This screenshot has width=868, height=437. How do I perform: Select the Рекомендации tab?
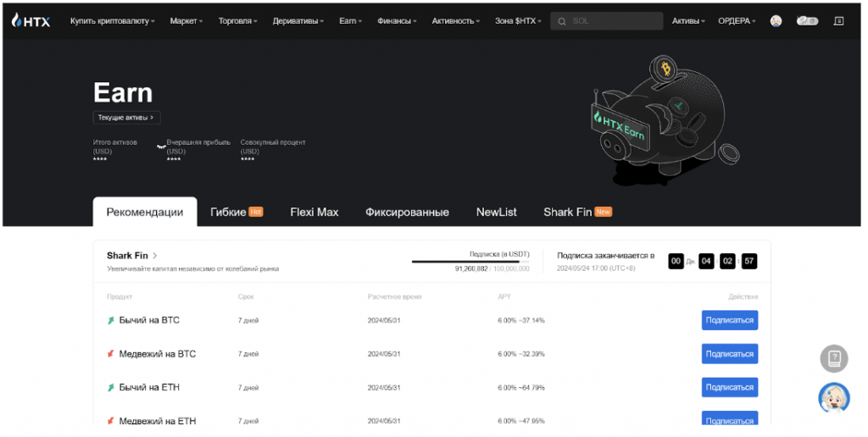(144, 212)
